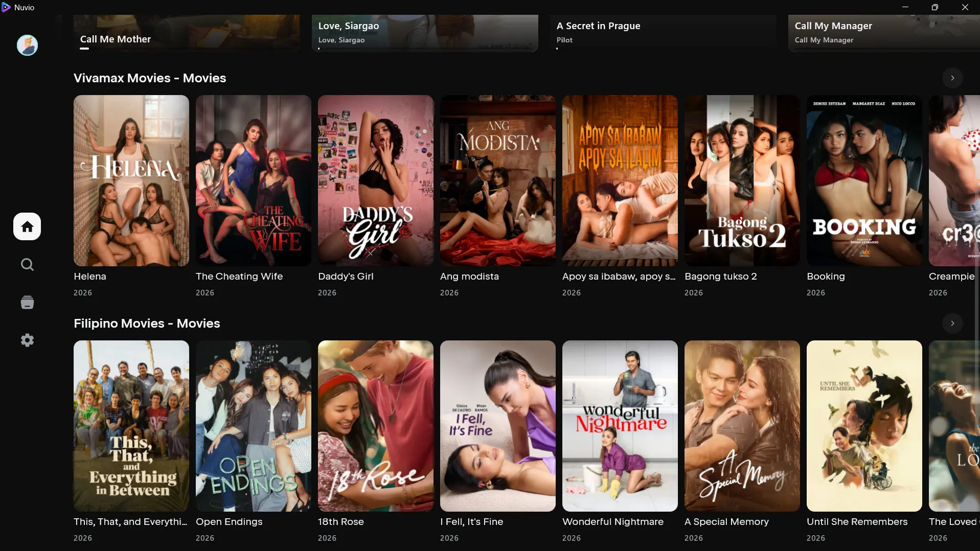The width and height of the screenshot is (980, 551).
Task: Select the Helena title text
Action: [90, 277]
